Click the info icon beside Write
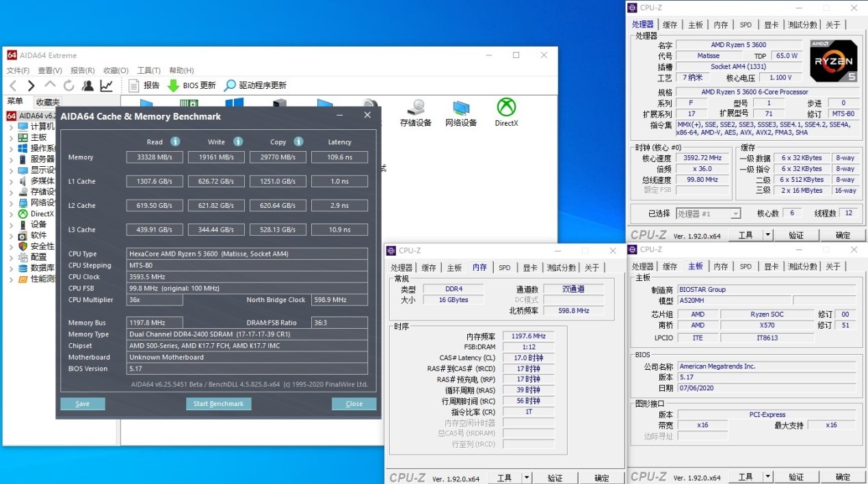 [238, 142]
